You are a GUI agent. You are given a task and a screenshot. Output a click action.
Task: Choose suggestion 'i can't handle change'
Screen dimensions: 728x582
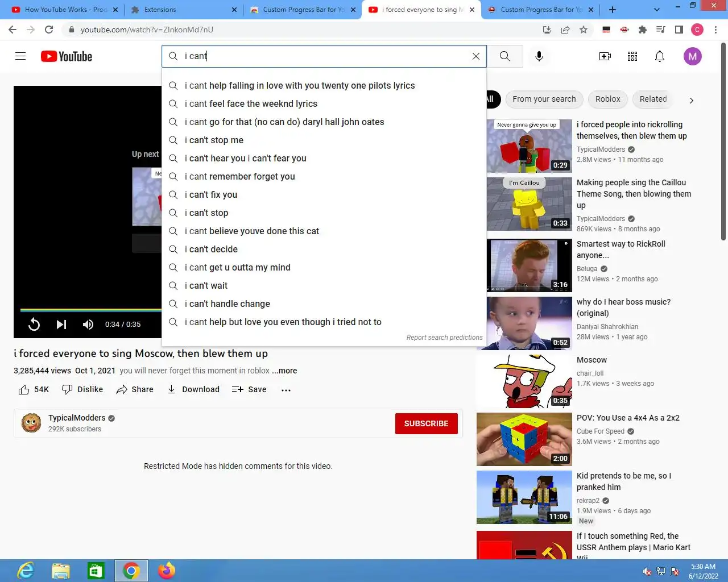click(x=324, y=304)
